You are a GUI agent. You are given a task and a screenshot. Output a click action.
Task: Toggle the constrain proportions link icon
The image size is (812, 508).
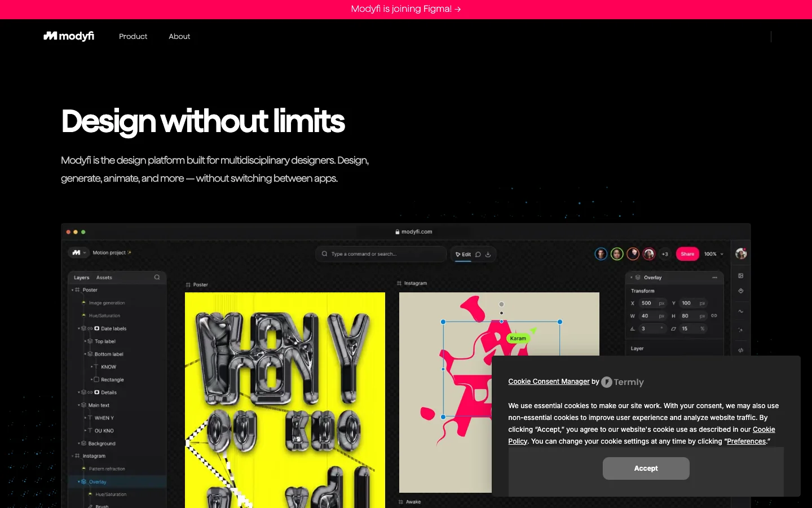pos(714,316)
